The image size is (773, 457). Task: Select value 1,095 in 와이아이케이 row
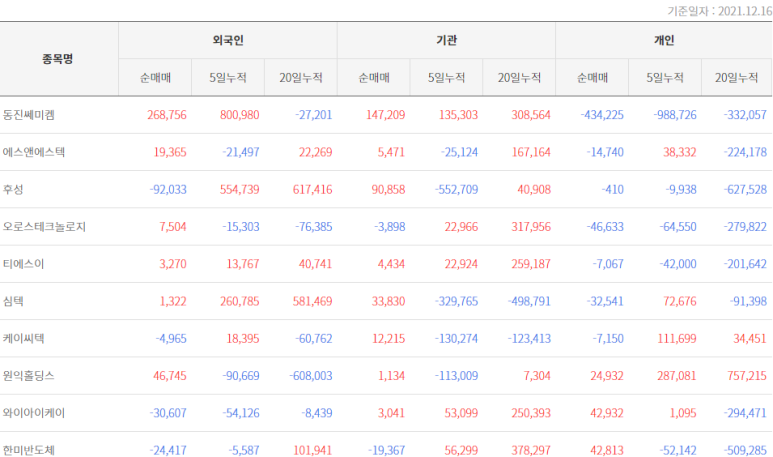click(x=683, y=413)
